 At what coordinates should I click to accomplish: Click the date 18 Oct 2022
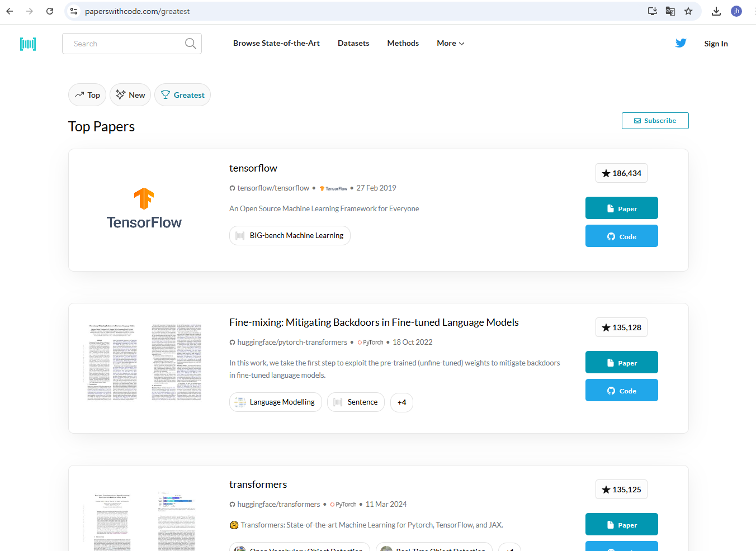coord(413,342)
